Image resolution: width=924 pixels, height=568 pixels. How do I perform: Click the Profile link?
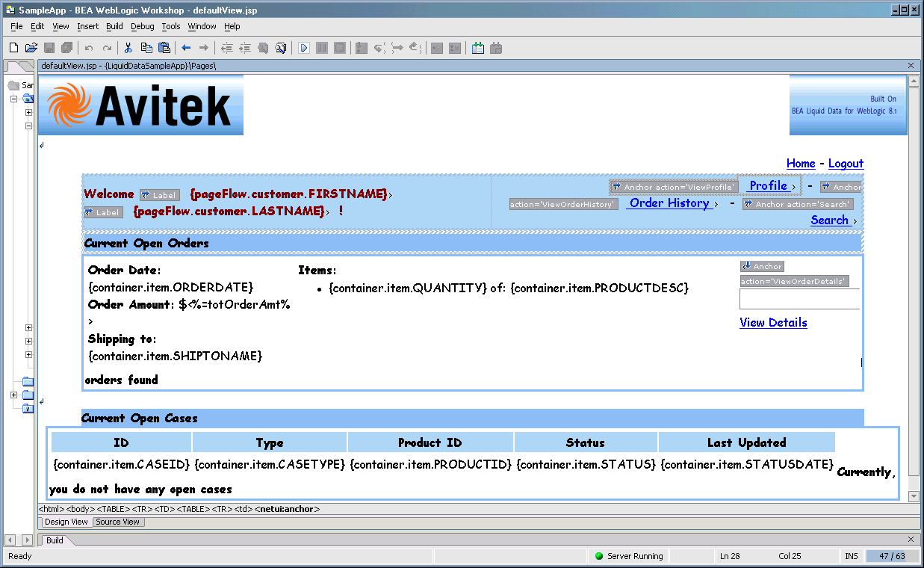[x=769, y=186]
